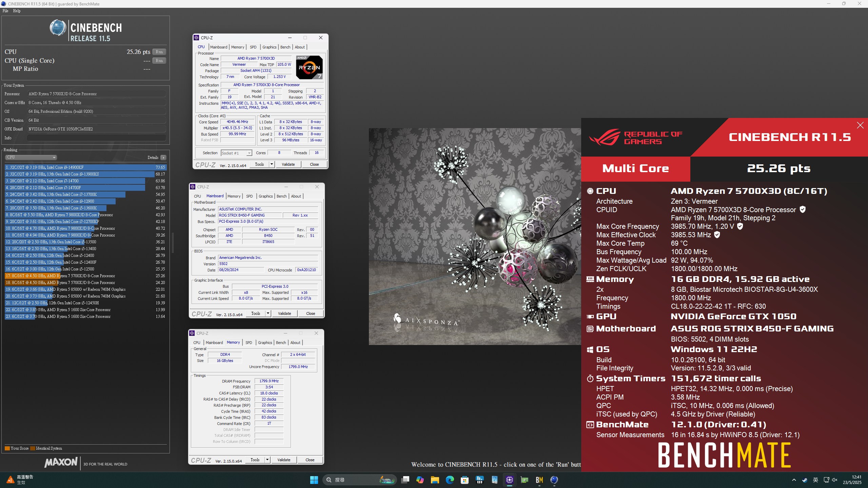Expand Tools arrow in CPU-Z CPU window

point(272,164)
